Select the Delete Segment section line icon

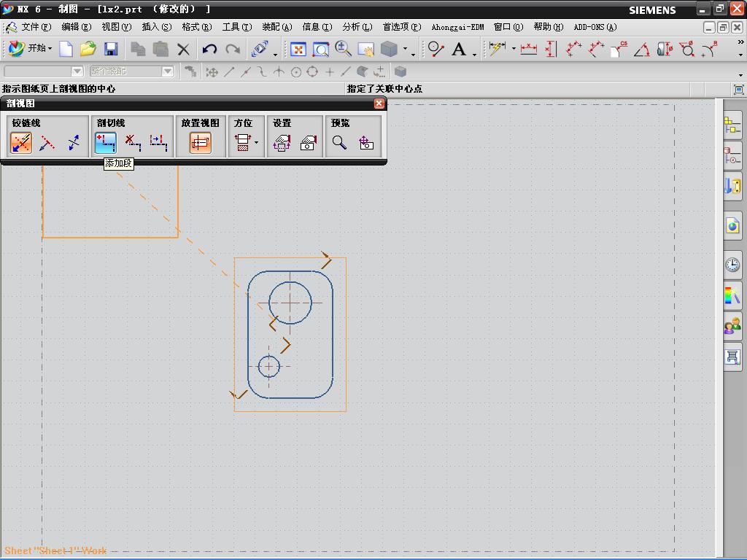(x=132, y=143)
